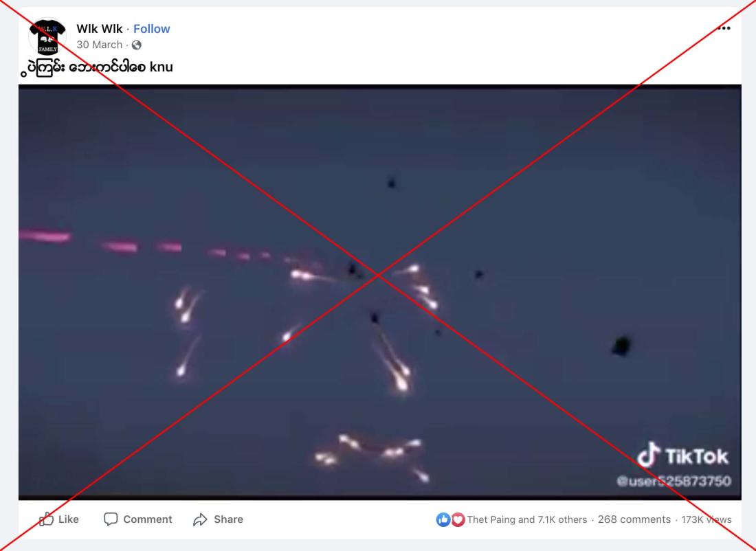Open the Comment button
This screenshot has height=551, width=756.
[x=138, y=519]
